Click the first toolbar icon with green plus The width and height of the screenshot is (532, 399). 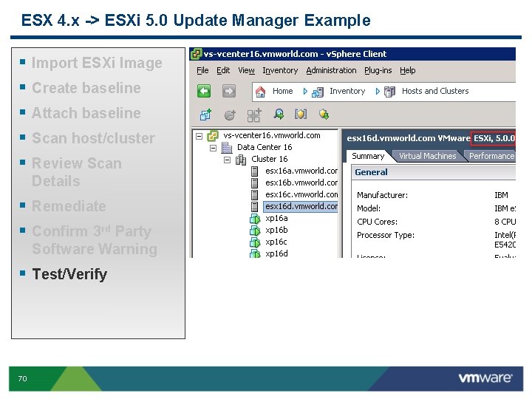(x=205, y=115)
